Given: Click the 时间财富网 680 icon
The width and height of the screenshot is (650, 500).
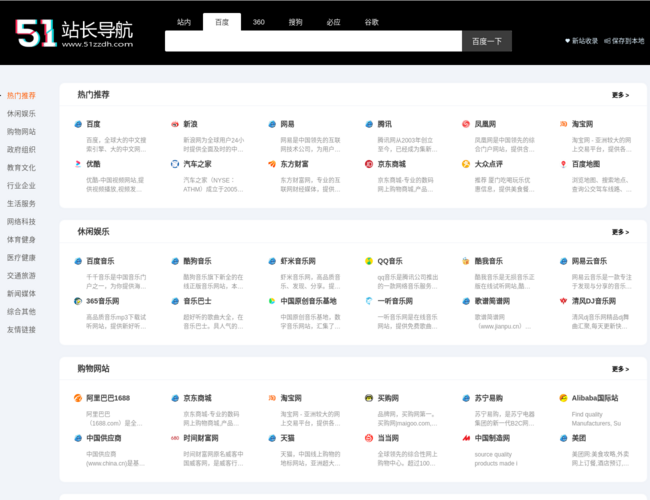Looking at the screenshot, I should tap(175, 438).
